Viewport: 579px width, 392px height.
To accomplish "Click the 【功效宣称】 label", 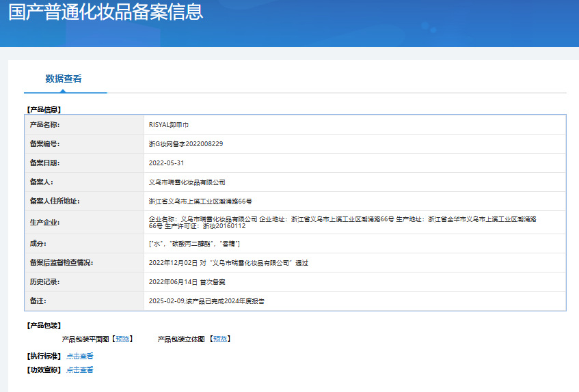I will 44,370.
